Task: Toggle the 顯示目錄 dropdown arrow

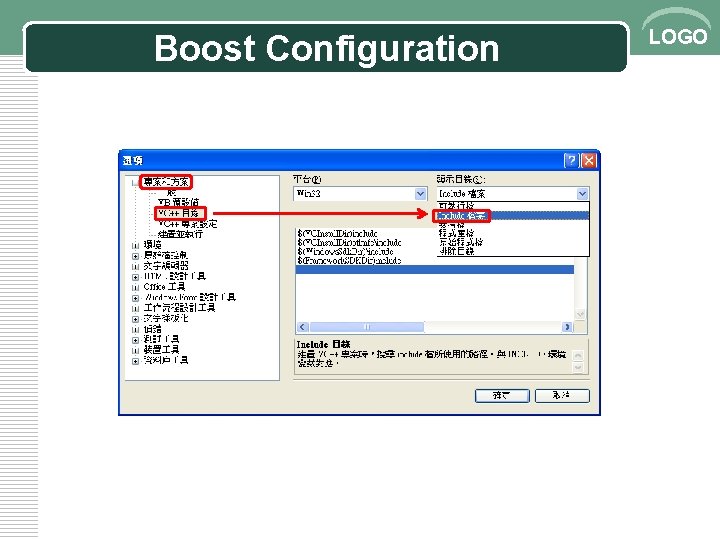Action: (582, 194)
